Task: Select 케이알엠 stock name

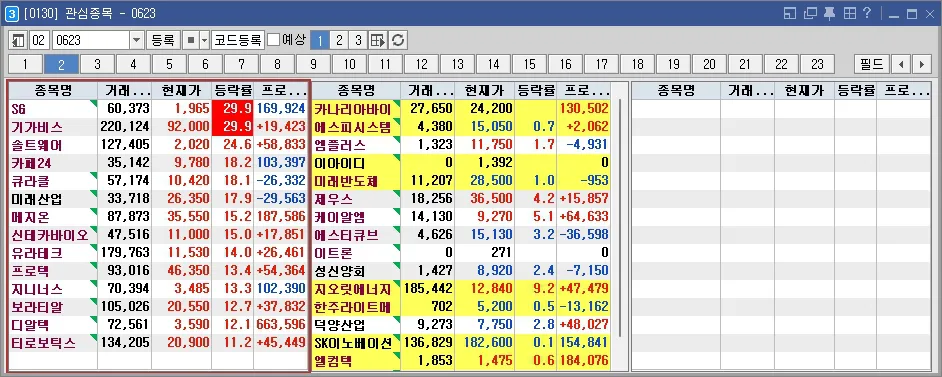Action: coord(339,217)
